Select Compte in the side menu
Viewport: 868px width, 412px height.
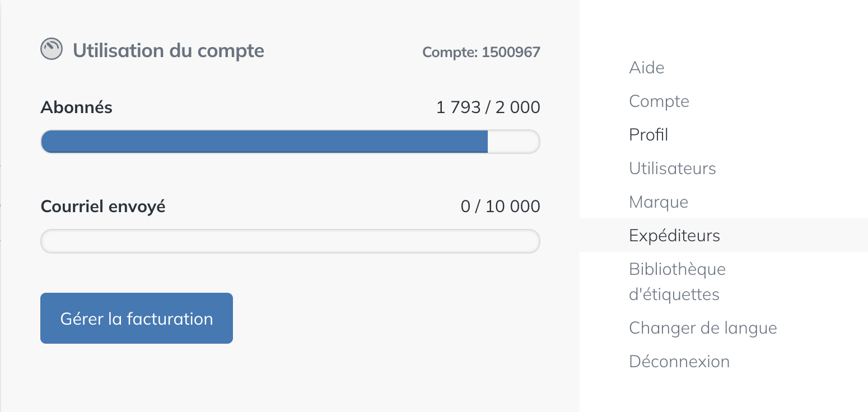pyautogui.click(x=659, y=101)
